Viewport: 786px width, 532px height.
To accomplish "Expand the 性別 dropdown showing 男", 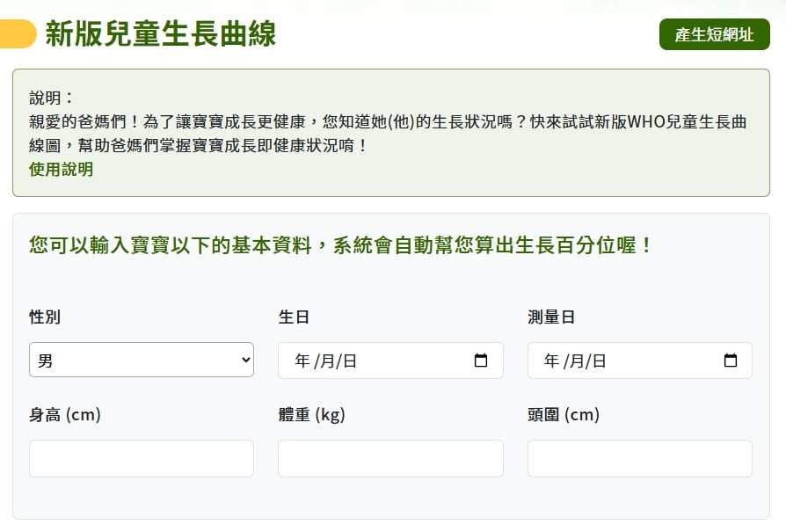I will coord(142,360).
